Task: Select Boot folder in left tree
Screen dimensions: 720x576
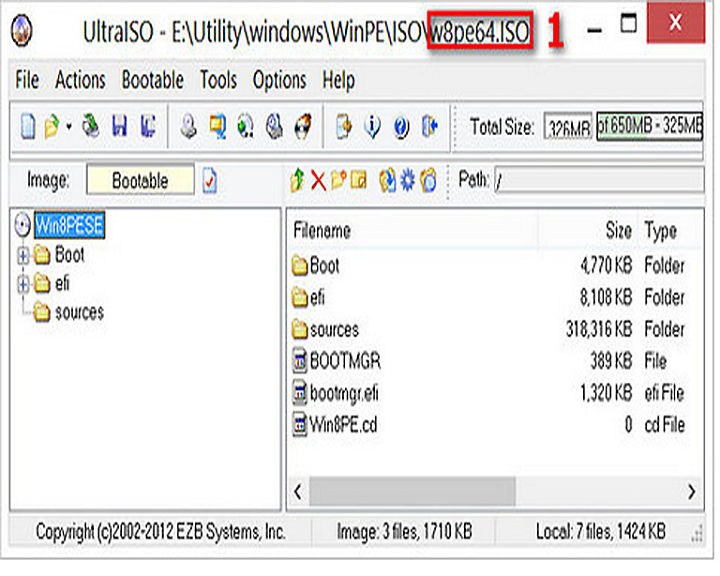Action: (x=69, y=254)
